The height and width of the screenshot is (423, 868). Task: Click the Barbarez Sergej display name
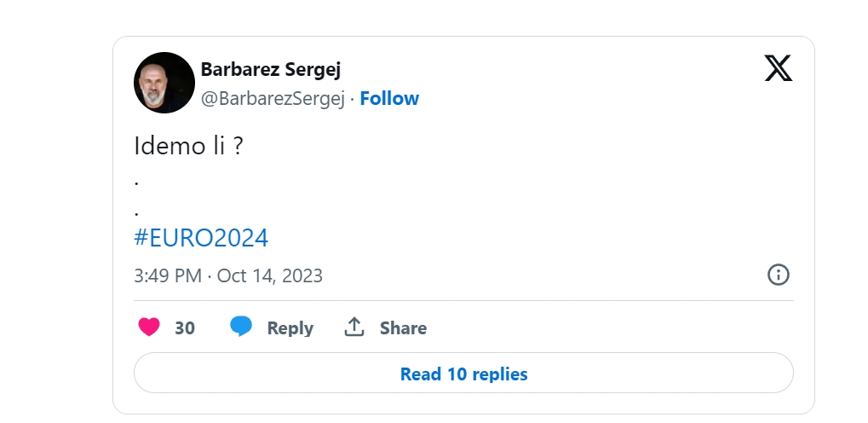pos(271,69)
